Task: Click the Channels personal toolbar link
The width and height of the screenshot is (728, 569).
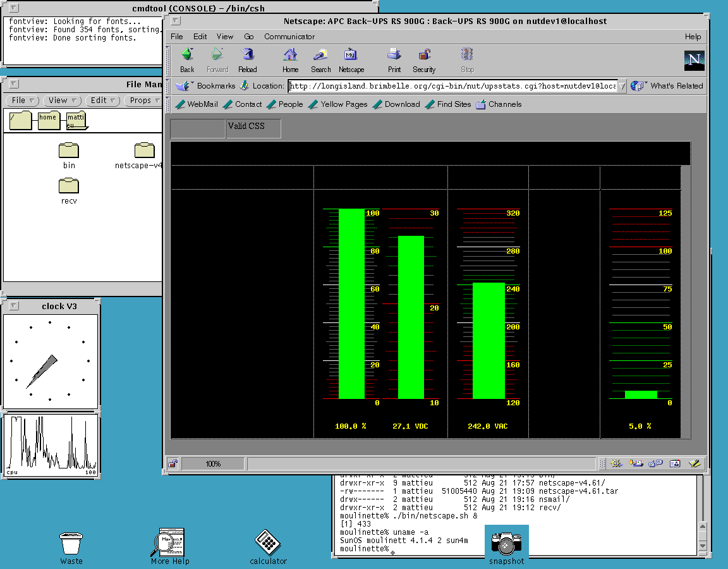Action: tap(499, 104)
